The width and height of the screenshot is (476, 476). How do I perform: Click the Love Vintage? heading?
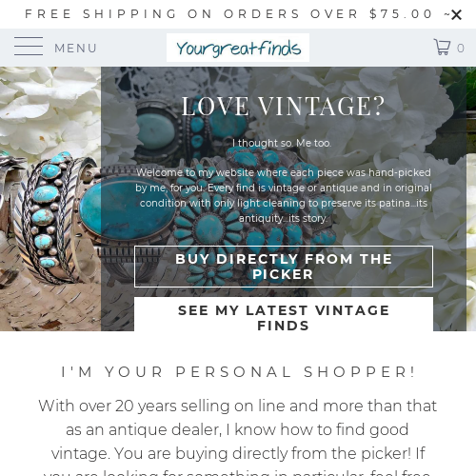coord(283,106)
